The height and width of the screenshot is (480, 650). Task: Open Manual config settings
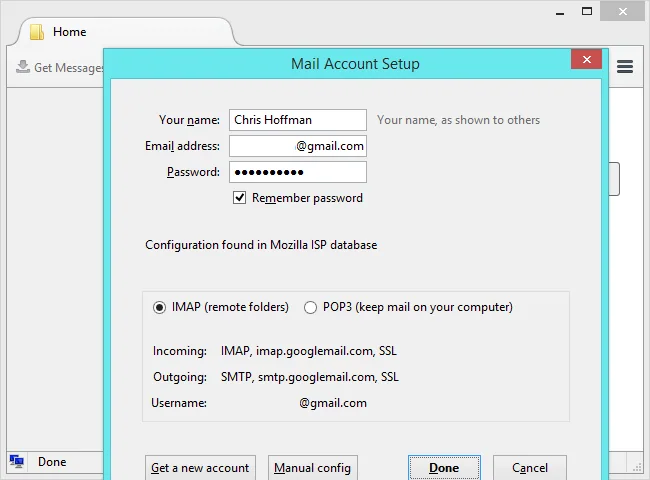point(313,468)
